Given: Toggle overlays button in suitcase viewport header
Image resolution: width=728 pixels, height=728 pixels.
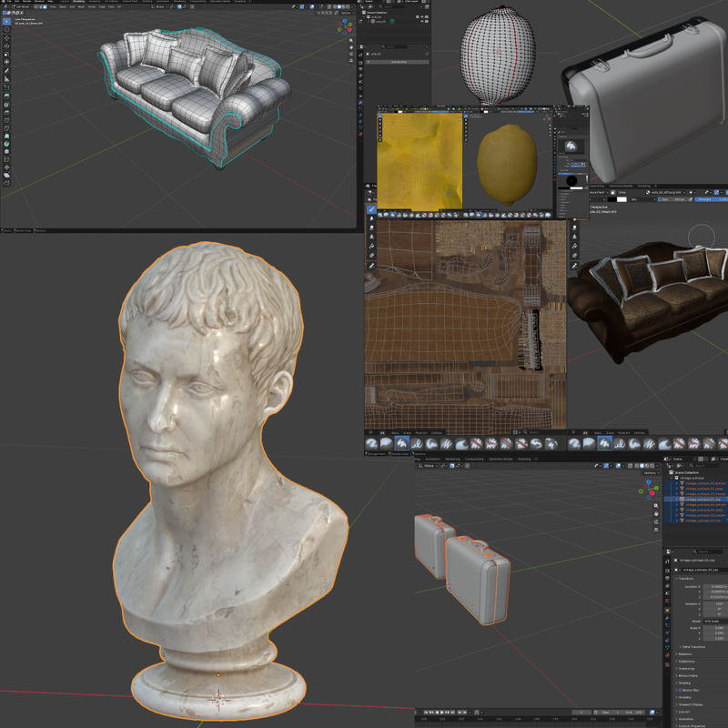Looking at the screenshot, I should pyautogui.click(x=618, y=465).
